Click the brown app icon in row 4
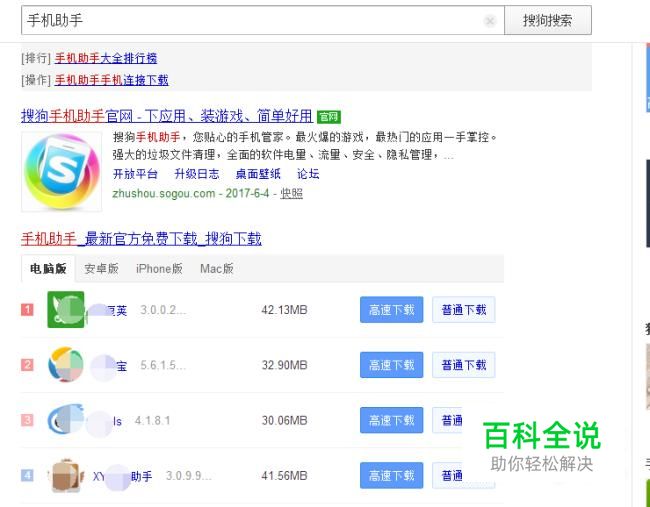Viewport: 650px width, 507px height. (x=65, y=475)
